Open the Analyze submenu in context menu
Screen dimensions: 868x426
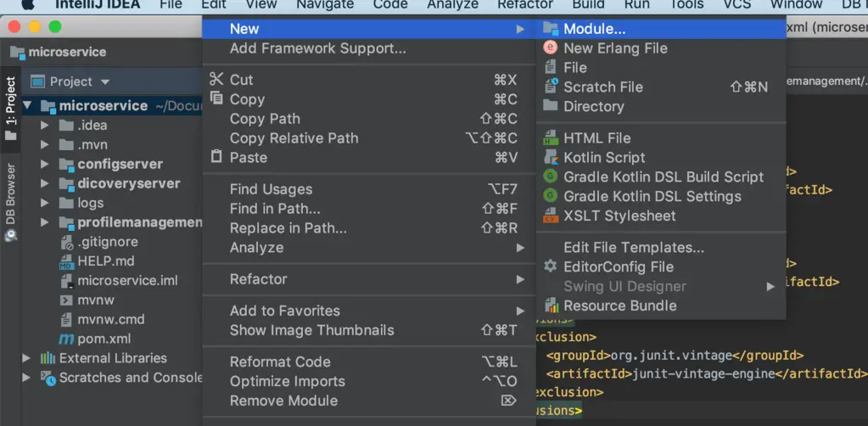coord(369,247)
